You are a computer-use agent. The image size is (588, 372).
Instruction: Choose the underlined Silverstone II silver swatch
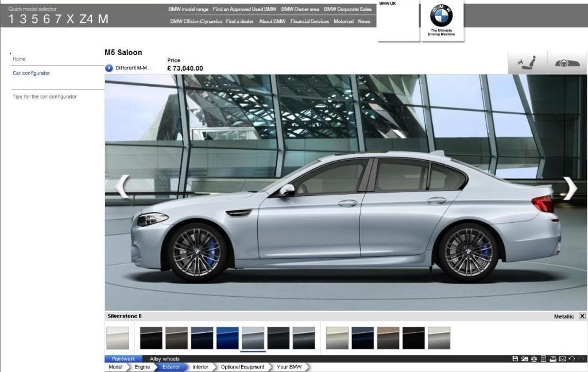click(x=253, y=338)
